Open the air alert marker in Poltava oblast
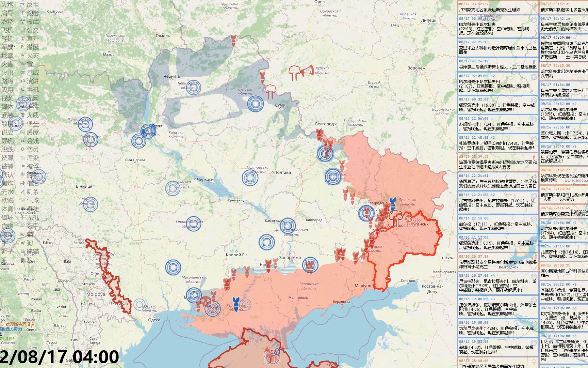The width and height of the screenshot is (588, 368). (250, 178)
